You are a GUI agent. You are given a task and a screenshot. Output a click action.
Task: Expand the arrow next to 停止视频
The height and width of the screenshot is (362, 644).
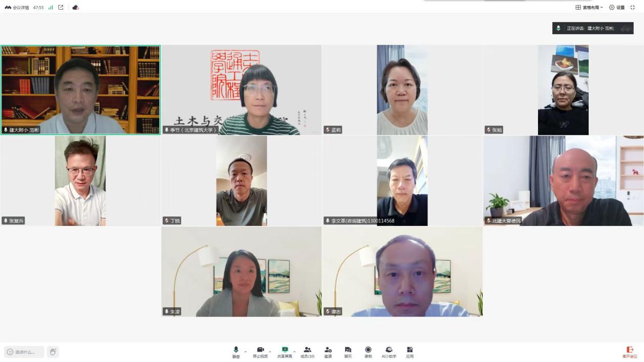pyautogui.click(x=270, y=352)
